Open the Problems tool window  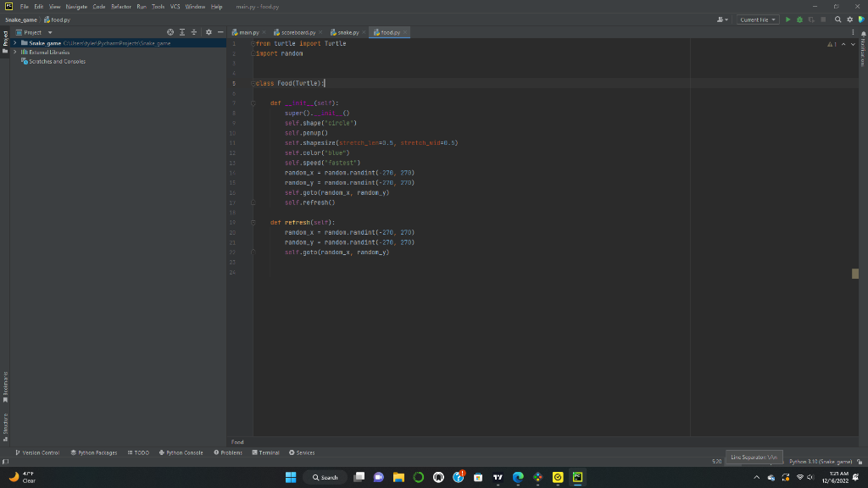[x=229, y=452]
